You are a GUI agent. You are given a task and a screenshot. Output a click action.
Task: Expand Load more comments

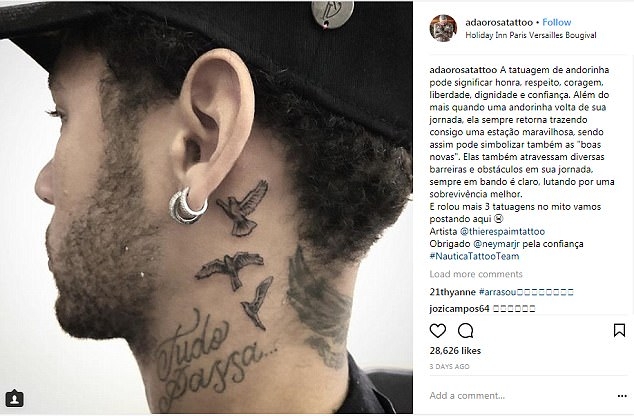click(x=476, y=274)
